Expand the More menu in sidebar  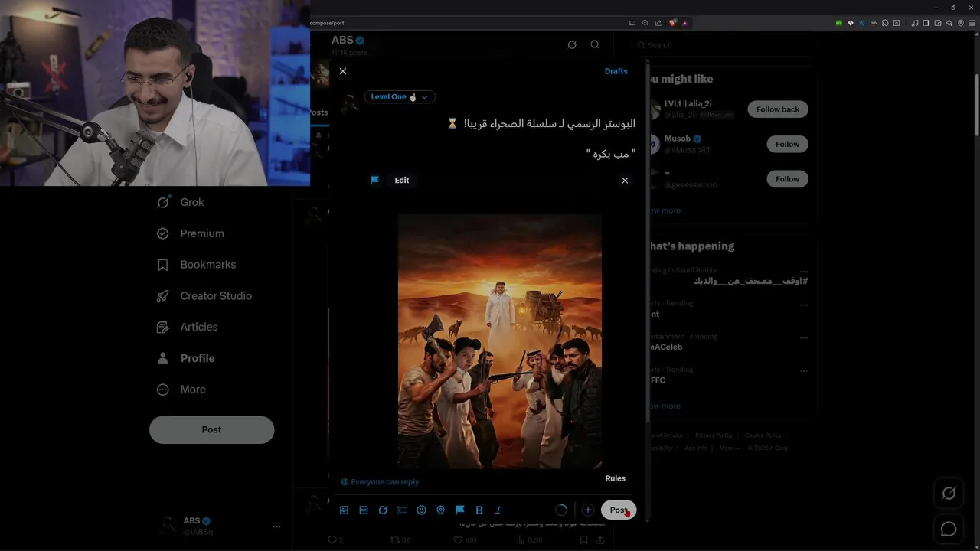tap(181, 390)
